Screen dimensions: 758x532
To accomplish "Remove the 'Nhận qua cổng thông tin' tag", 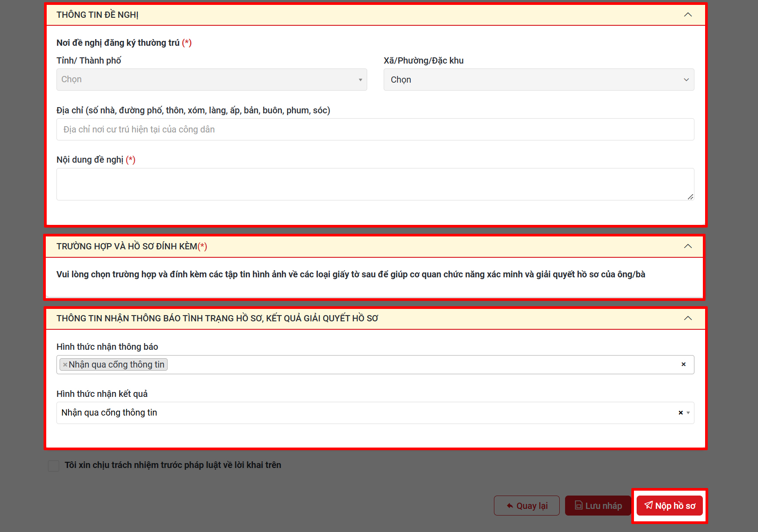I will tap(65, 365).
